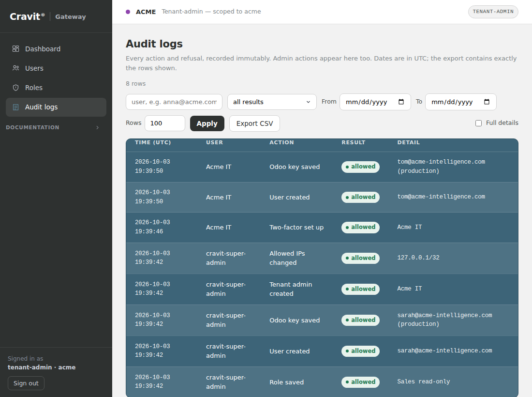Screen dimensions: 532x397
Task: Click the sarah@acme-intelligence.com (production) detail
Action: [445, 320]
